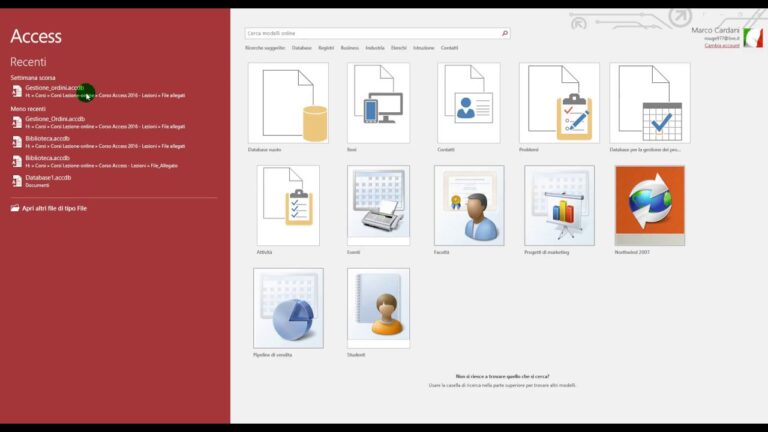Choose the Contatti template with contact card
This screenshot has height=432, width=768.
[x=469, y=103]
